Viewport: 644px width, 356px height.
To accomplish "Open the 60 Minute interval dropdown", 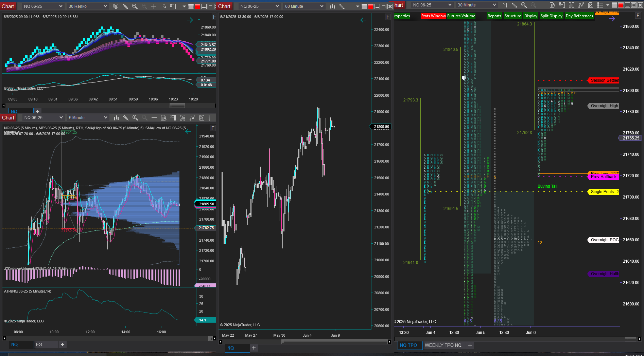I will (x=304, y=6).
